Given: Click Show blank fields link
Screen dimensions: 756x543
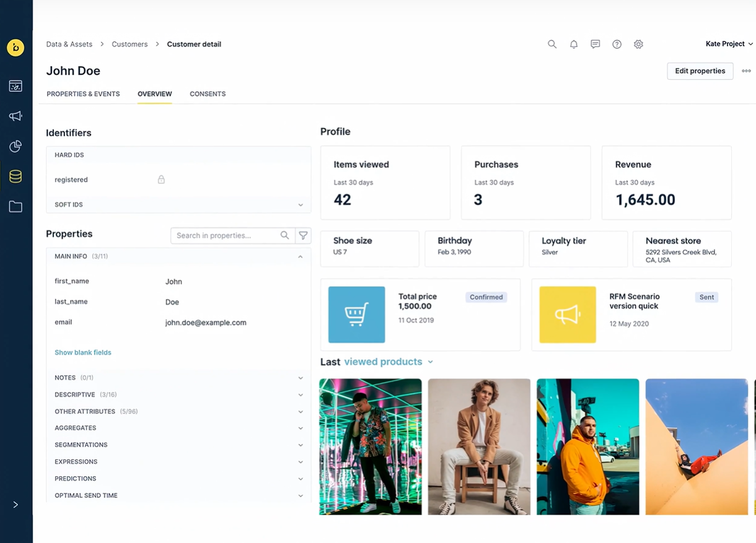Looking at the screenshot, I should point(83,352).
